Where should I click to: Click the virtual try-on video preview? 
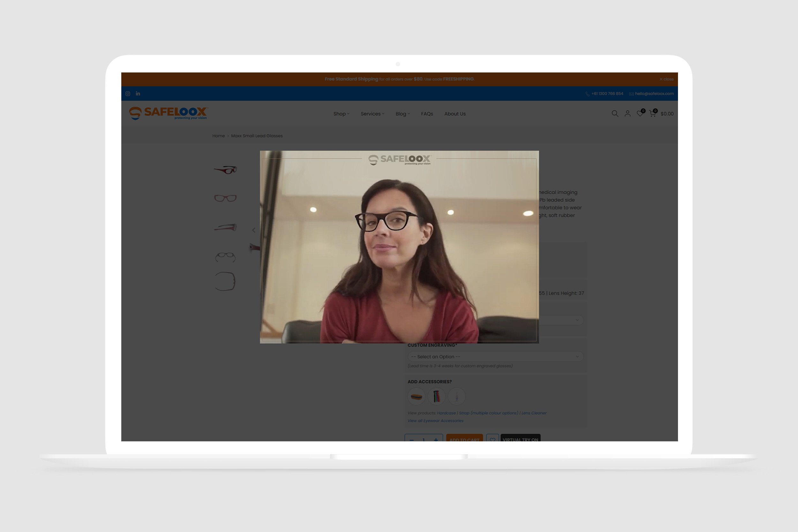click(x=399, y=247)
